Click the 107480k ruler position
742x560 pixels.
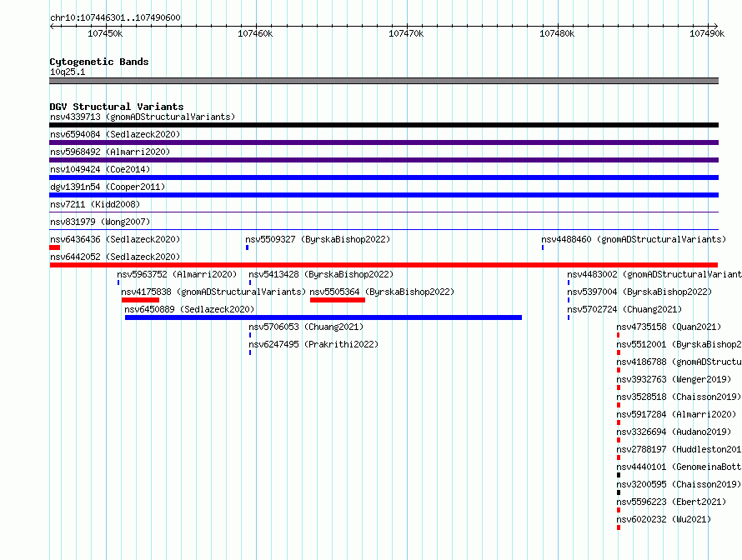click(x=558, y=33)
